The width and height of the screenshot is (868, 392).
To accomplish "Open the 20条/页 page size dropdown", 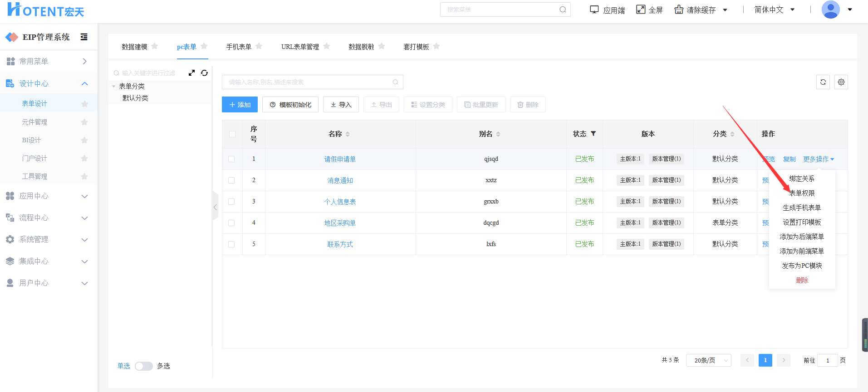I will point(708,360).
